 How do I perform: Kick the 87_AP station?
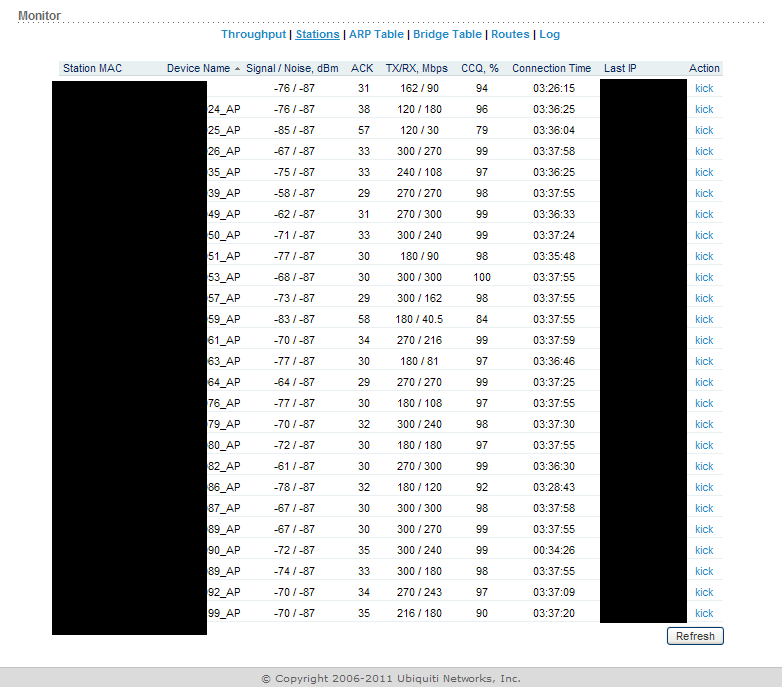[704, 508]
